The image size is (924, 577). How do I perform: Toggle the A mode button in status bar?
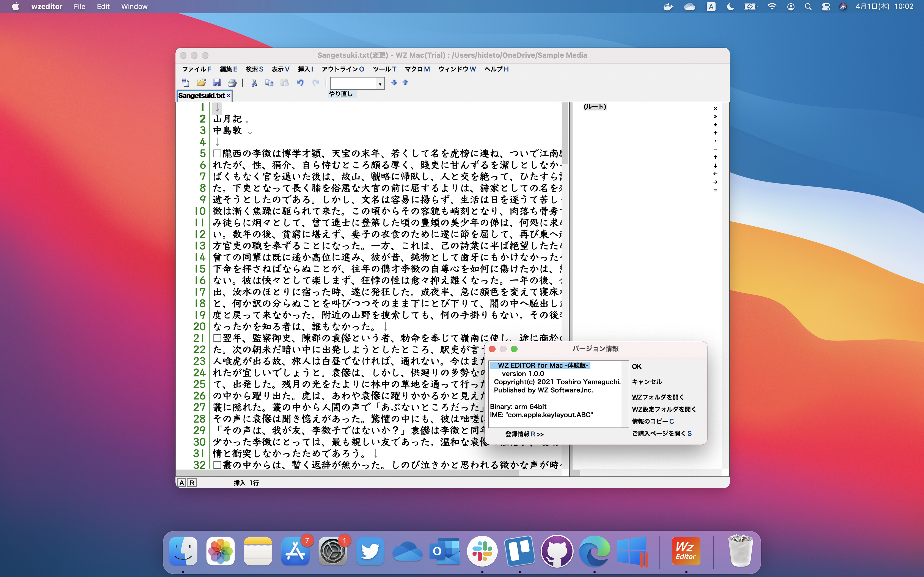click(x=182, y=482)
